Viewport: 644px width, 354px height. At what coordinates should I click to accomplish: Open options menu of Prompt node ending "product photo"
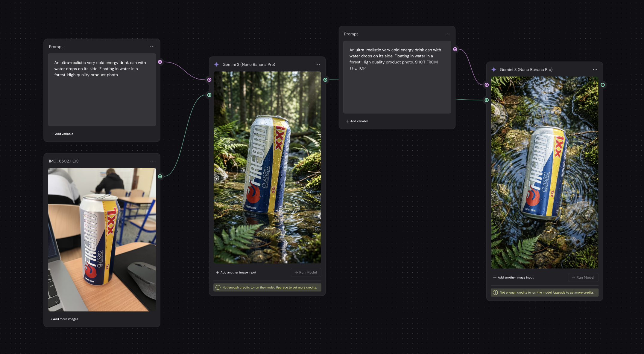[x=152, y=47]
